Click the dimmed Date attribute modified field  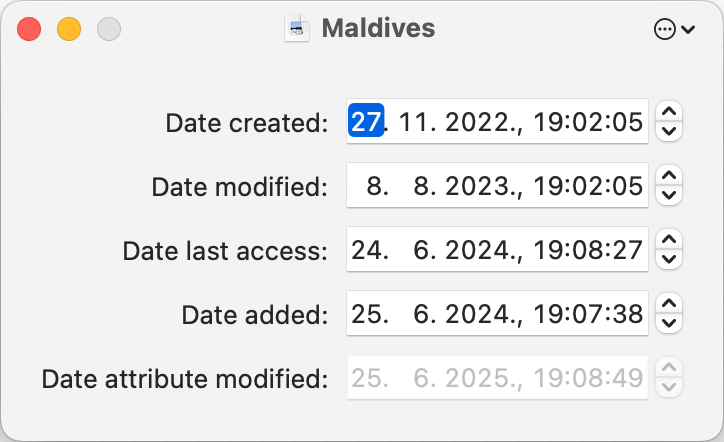pyautogui.click(x=497, y=377)
